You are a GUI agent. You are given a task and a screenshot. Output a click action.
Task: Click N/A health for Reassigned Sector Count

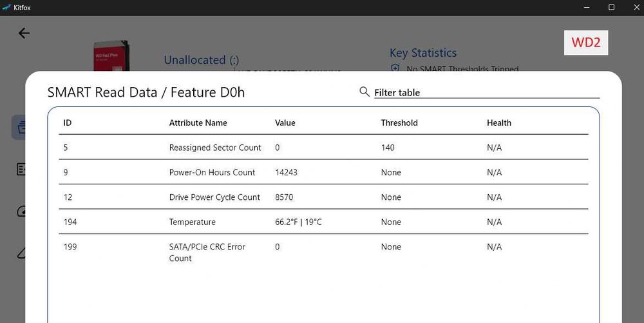494,148
